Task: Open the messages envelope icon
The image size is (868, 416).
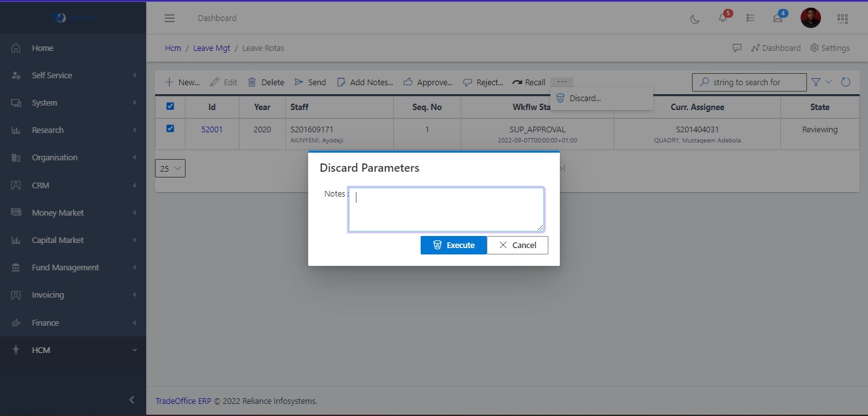Action: [x=778, y=18]
